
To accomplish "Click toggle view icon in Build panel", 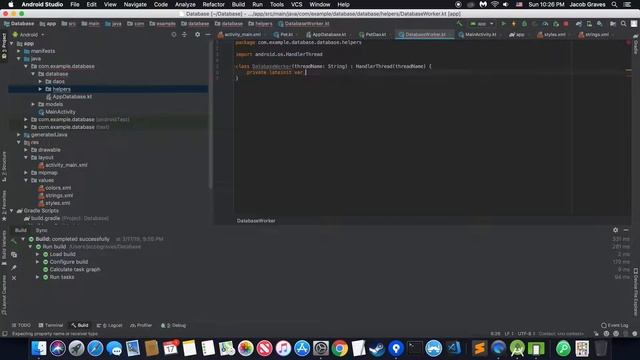I will click(x=14, y=255).
